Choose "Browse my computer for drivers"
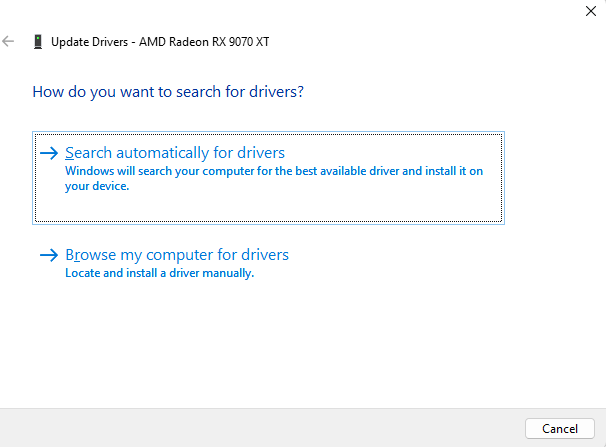The image size is (606, 447). point(176,255)
